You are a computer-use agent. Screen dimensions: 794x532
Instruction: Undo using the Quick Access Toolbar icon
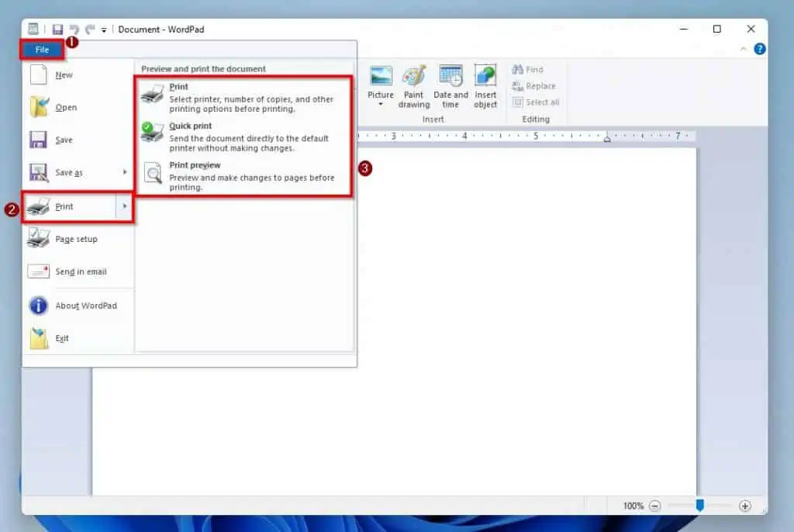74,29
